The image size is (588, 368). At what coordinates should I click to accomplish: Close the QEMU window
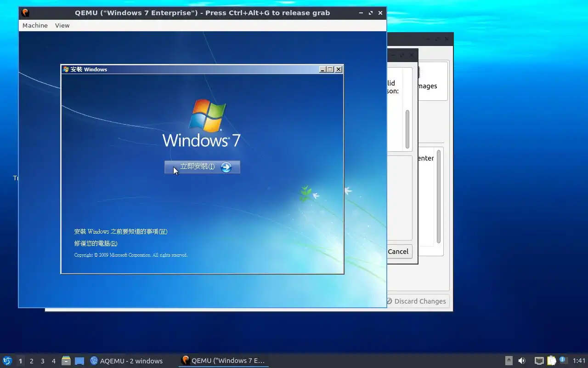pos(380,13)
